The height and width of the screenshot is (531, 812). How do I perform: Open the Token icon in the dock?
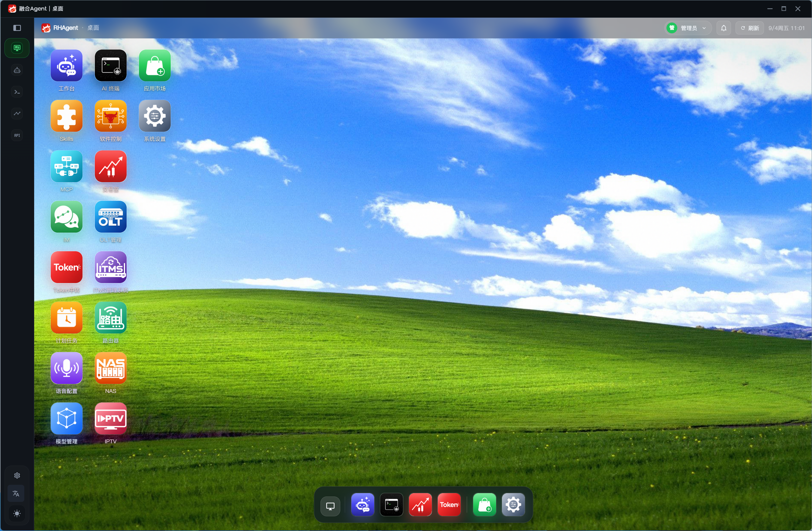(x=449, y=505)
